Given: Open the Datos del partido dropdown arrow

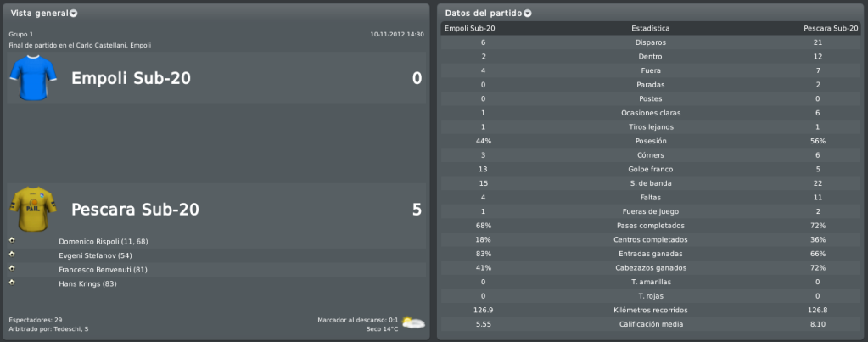Looking at the screenshot, I should [x=528, y=14].
